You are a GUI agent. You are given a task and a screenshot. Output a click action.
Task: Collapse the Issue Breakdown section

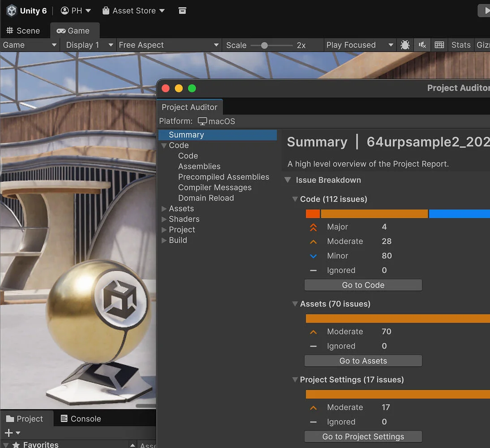point(288,180)
